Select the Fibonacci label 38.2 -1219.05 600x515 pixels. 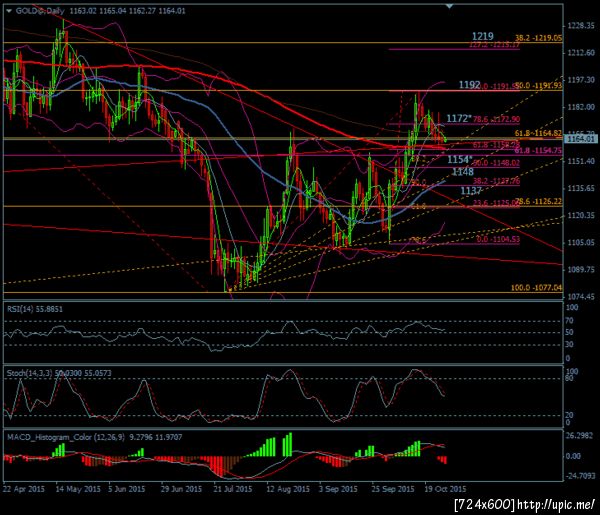pyautogui.click(x=538, y=38)
